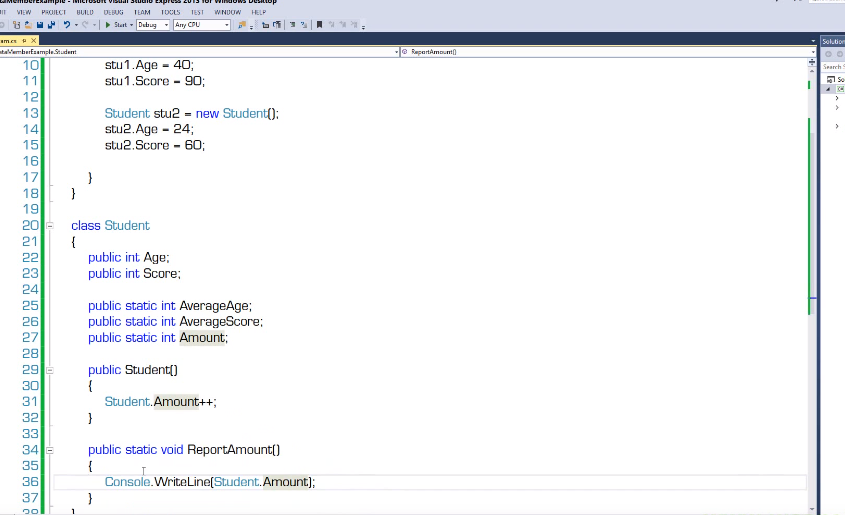This screenshot has height=515, width=845.
Task: Click "Console" on line 36
Action: (x=128, y=482)
